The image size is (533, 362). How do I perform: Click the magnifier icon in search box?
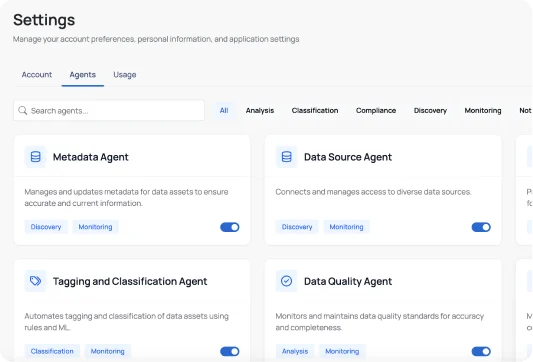23,110
